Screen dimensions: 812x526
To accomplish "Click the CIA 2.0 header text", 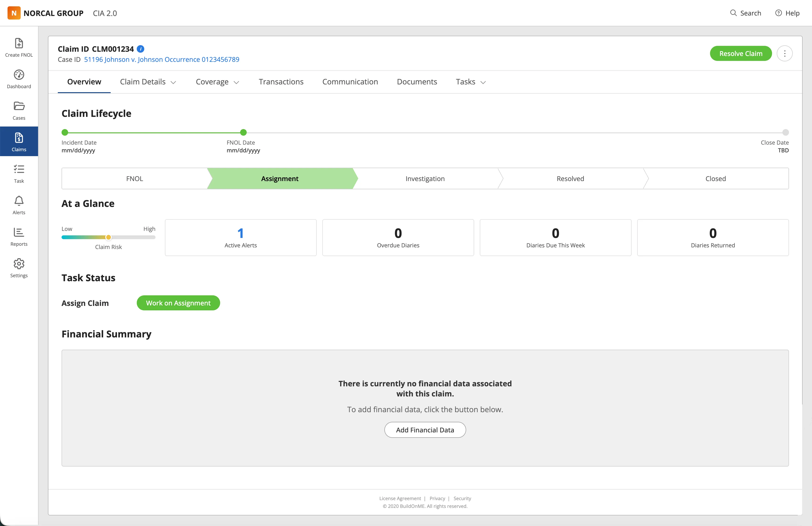I will pyautogui.click(x=105, y=13).
